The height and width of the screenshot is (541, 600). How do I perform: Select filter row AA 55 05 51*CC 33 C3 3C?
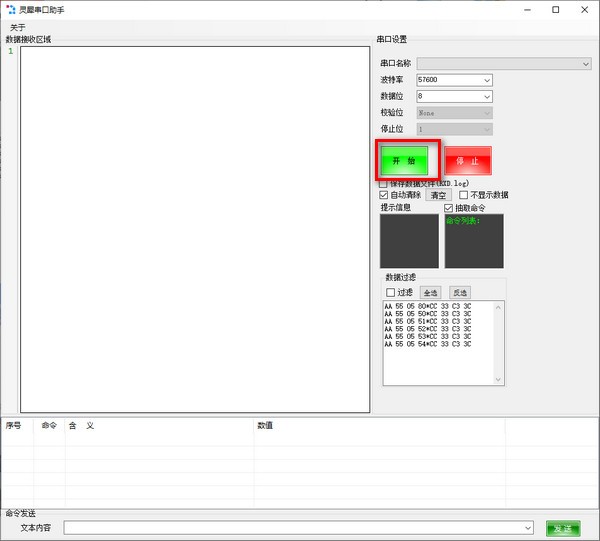pos(428,321)
